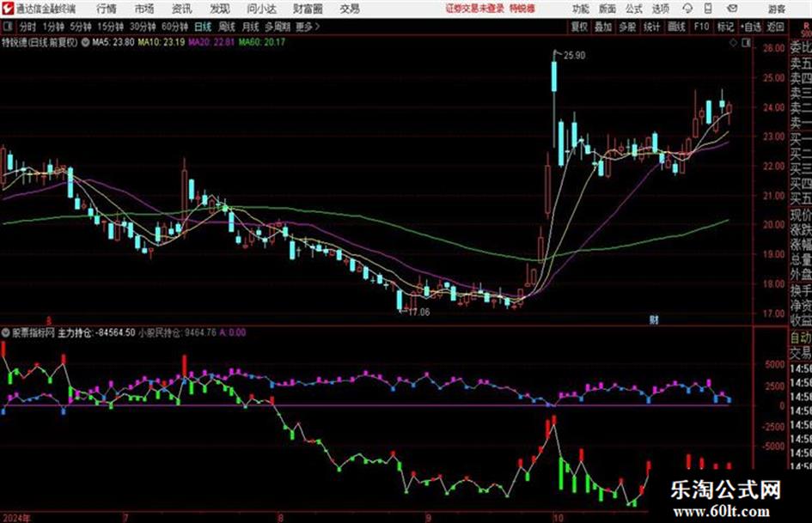
Task: Open the 版面 menu
Action: 607,9
